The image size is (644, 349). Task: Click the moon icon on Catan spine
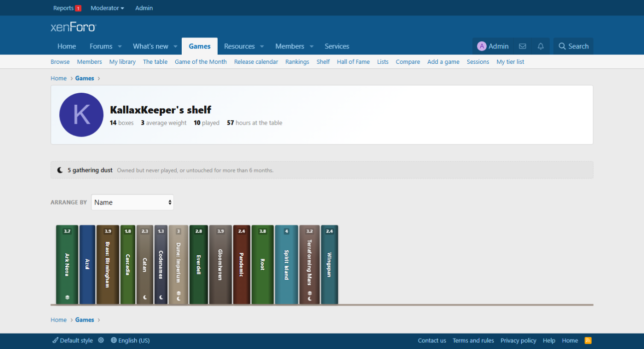[145, 297]
